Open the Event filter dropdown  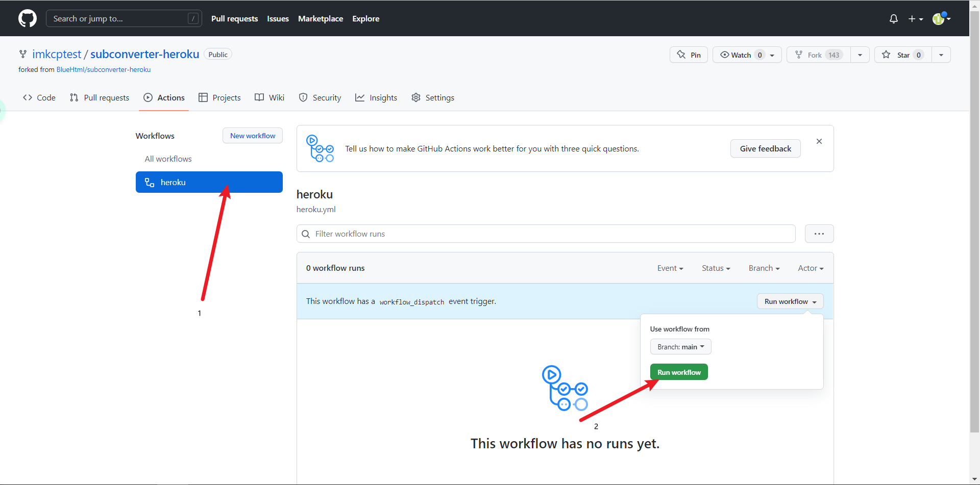pos(670,268)
